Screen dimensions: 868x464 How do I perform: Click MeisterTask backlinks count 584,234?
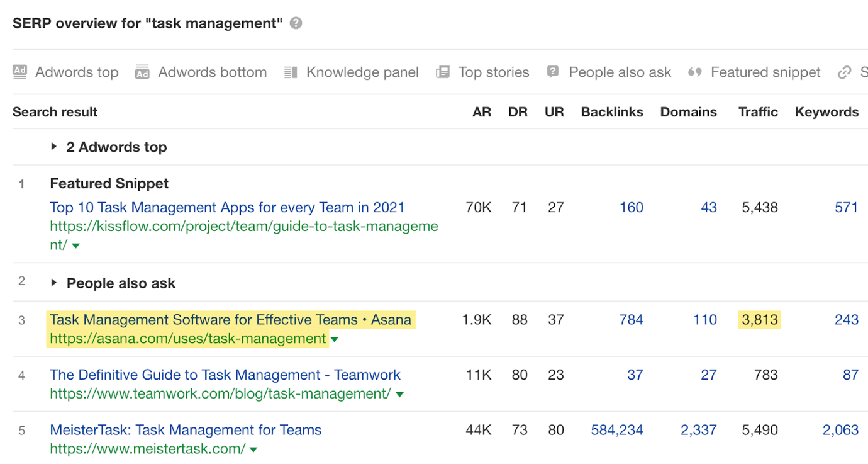click(616, 430)
